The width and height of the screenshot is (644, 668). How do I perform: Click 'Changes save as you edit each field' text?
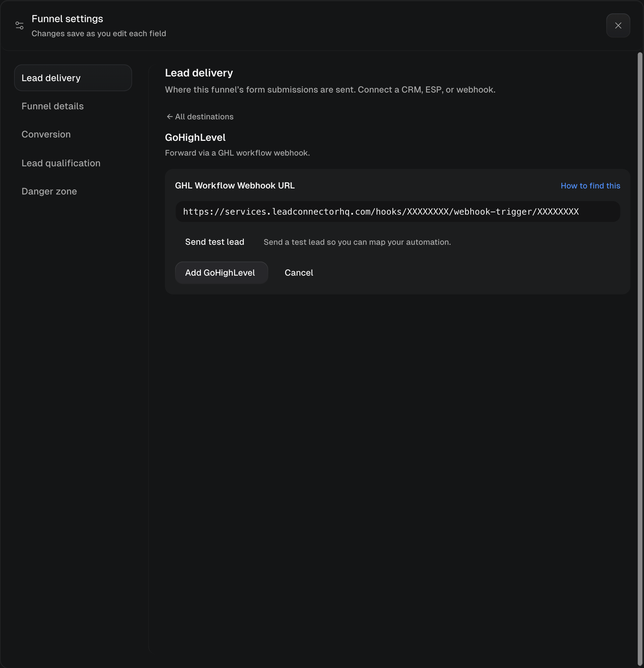99,34
